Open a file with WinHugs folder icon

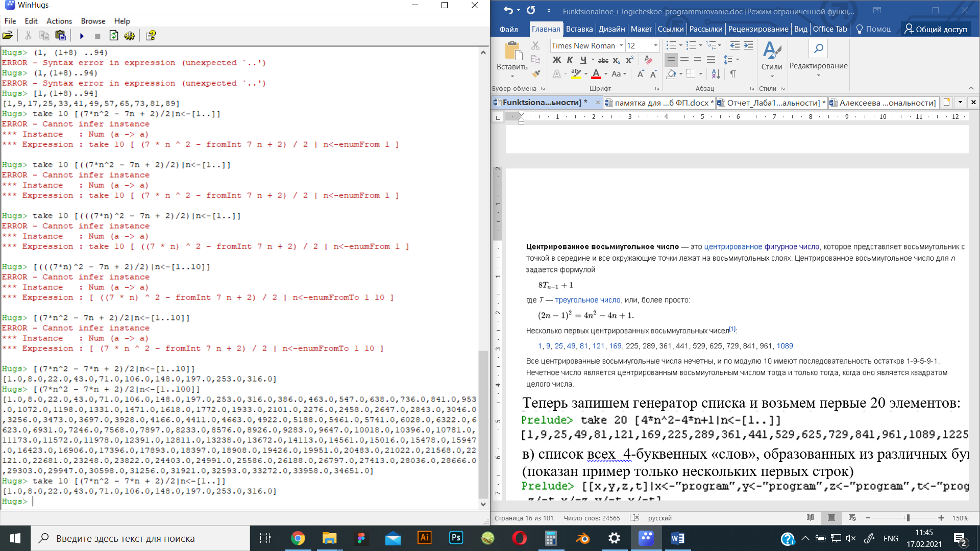coord(8,36)
